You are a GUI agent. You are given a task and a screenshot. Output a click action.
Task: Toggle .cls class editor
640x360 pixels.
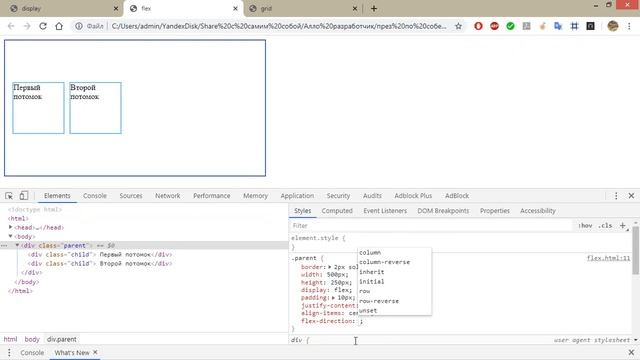point(605,225)
